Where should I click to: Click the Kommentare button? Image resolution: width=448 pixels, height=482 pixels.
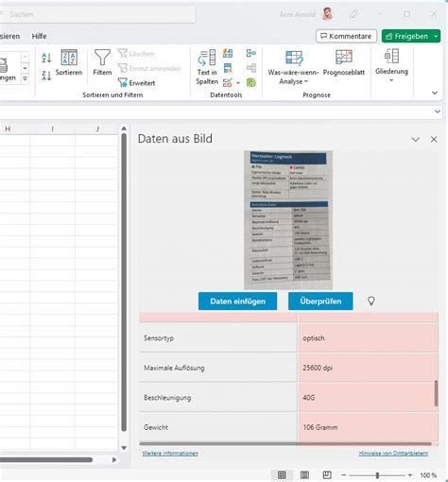[346, 36]
